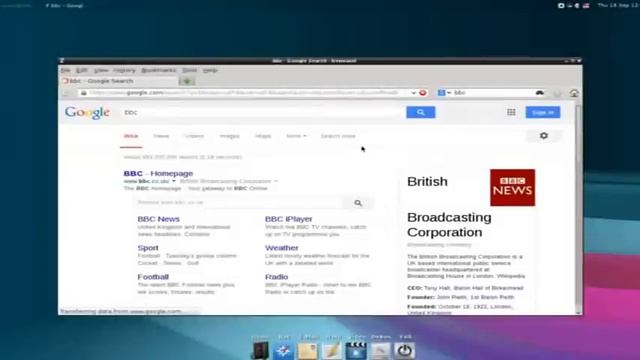
Task: Click the Google search input containing bbc
Action: (262, 112)
